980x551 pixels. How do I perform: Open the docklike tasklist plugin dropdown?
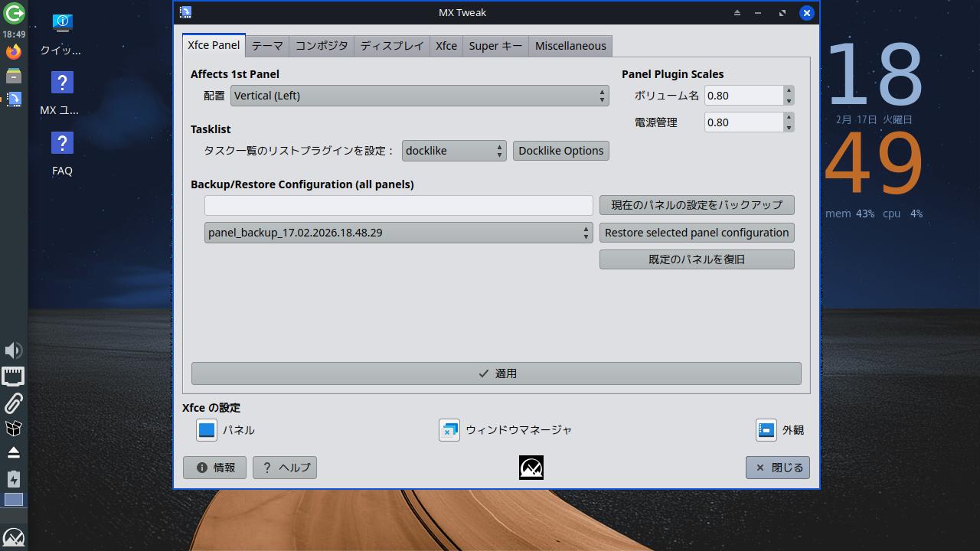(453, 151)
